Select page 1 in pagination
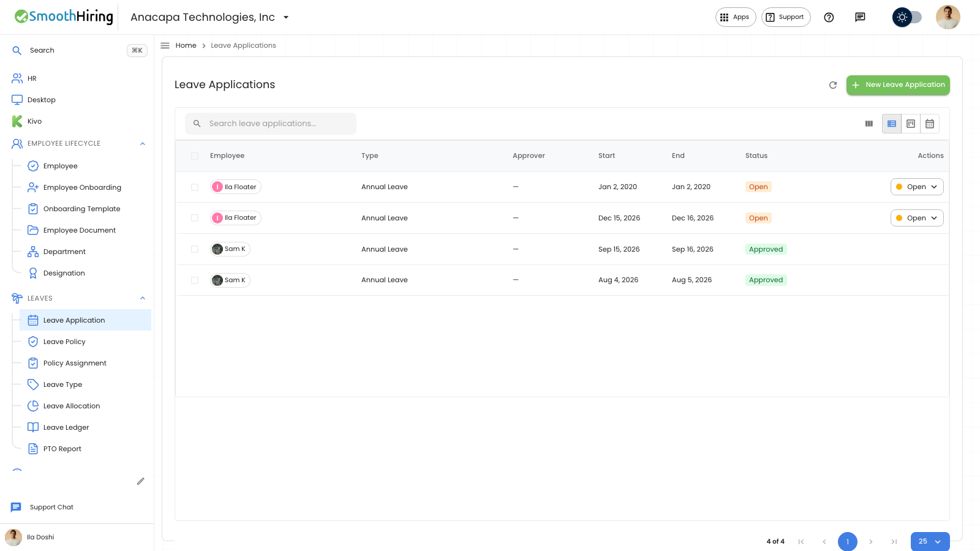Image resolution: width=980 pixels, height=551 pixels. tap(848, 542)
